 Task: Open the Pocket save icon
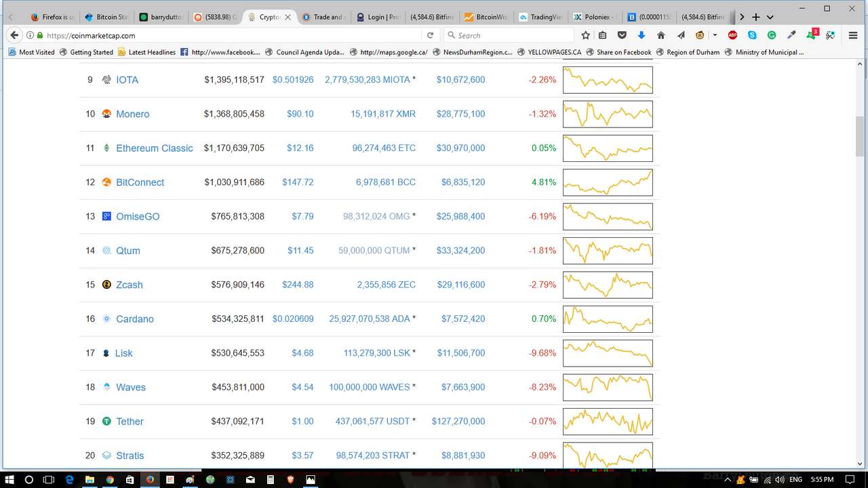click(x=622, y=35)
